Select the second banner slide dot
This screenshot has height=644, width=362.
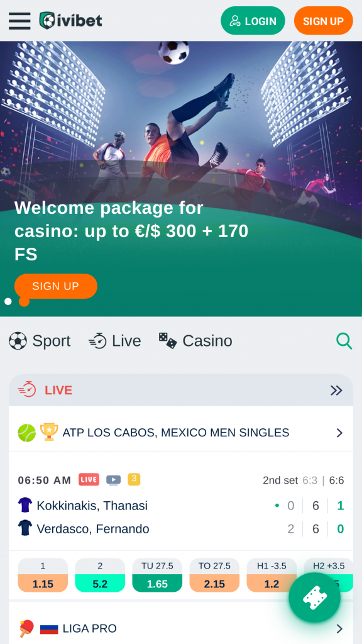25,301
